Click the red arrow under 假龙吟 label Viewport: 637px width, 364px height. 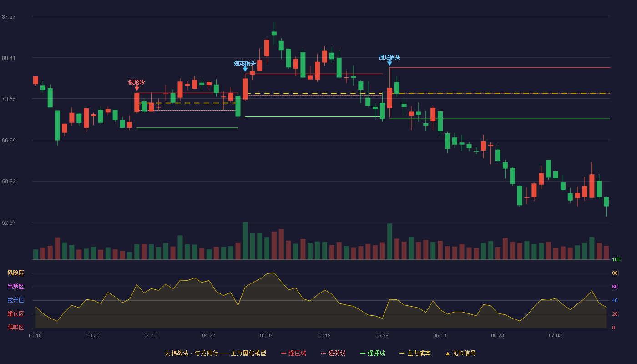(x=137, y=88)
